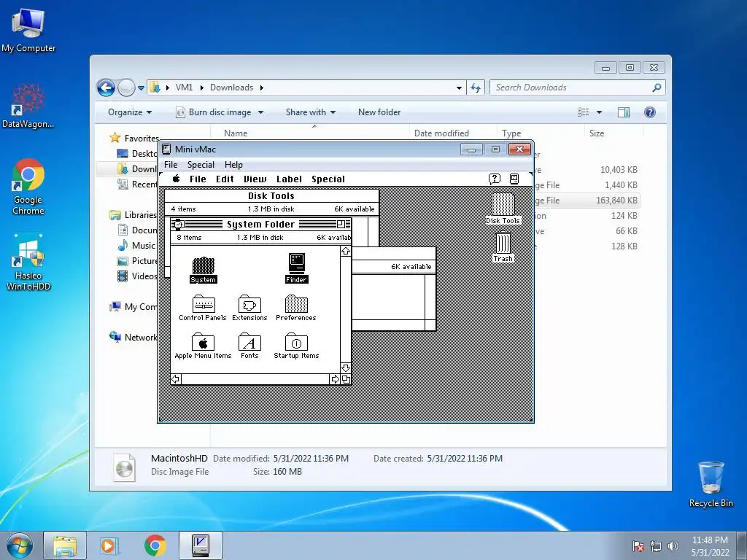Click System Folder close box
The image size is (747, 560).
(x=178, y=225)
